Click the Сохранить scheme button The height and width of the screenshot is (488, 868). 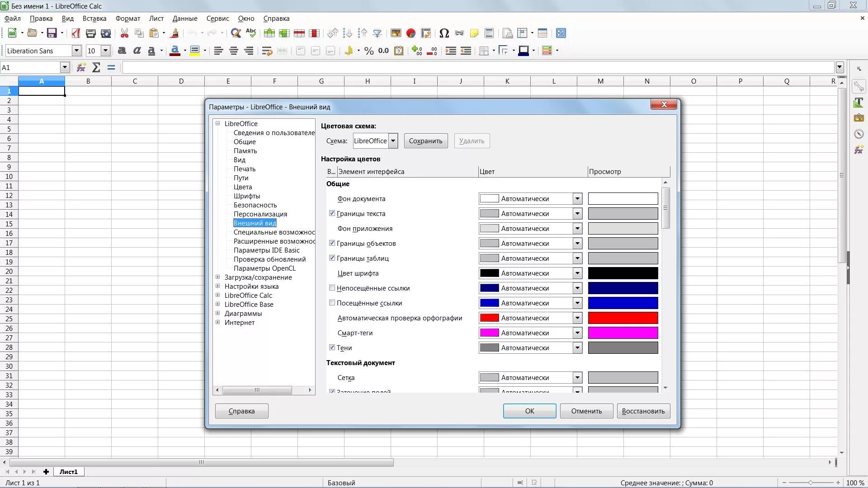(426, 141)
